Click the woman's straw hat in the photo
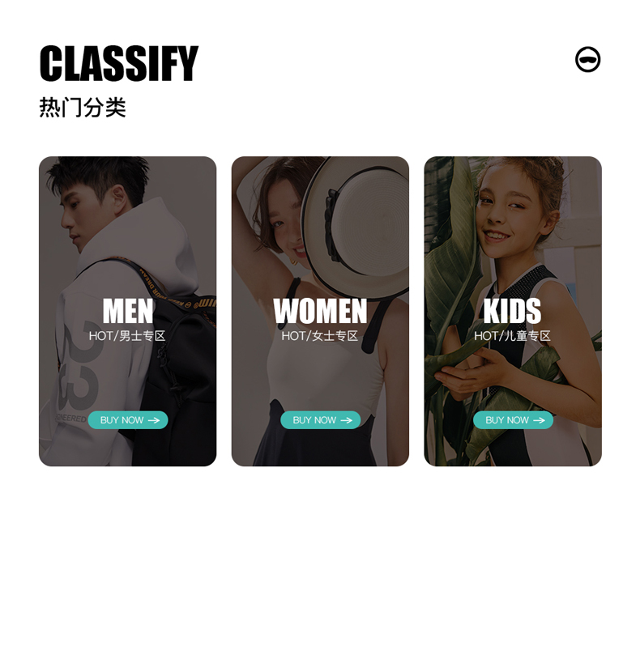640x672 pixels. click(357, 228)
